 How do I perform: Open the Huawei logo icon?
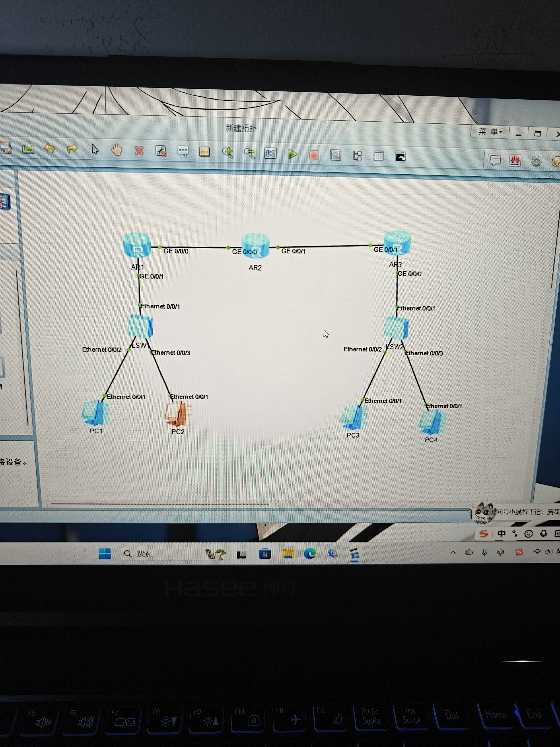click(514, 160)
